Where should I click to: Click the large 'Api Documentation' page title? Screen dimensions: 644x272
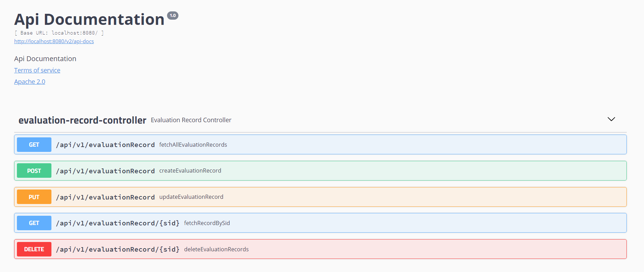coord(89,19)
